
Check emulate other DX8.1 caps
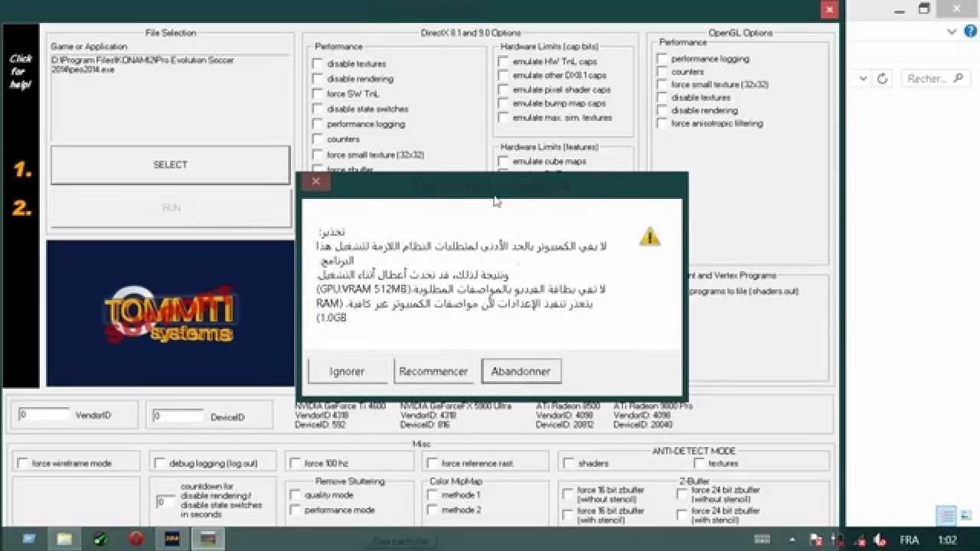[x=503, y=75]
